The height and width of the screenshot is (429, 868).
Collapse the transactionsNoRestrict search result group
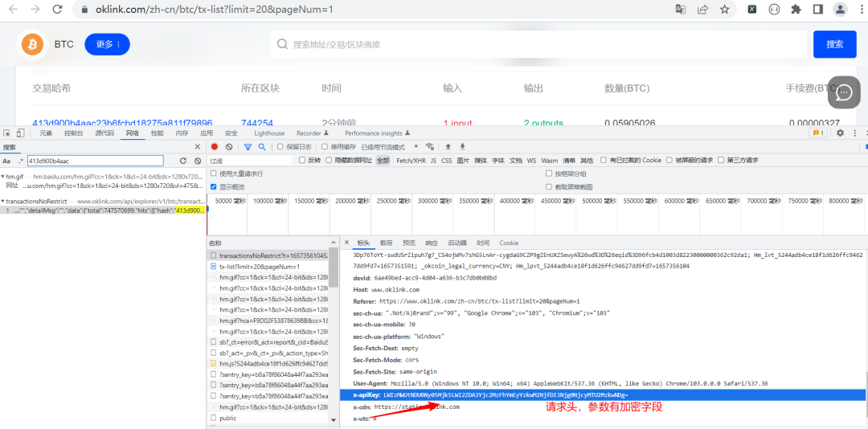click(x=2, y=202)
